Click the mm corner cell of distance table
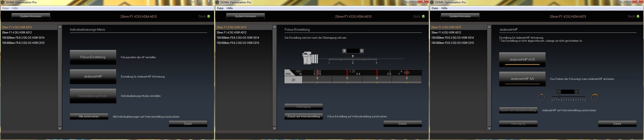Viewport: 644px width, 140px height. [288, 73]
